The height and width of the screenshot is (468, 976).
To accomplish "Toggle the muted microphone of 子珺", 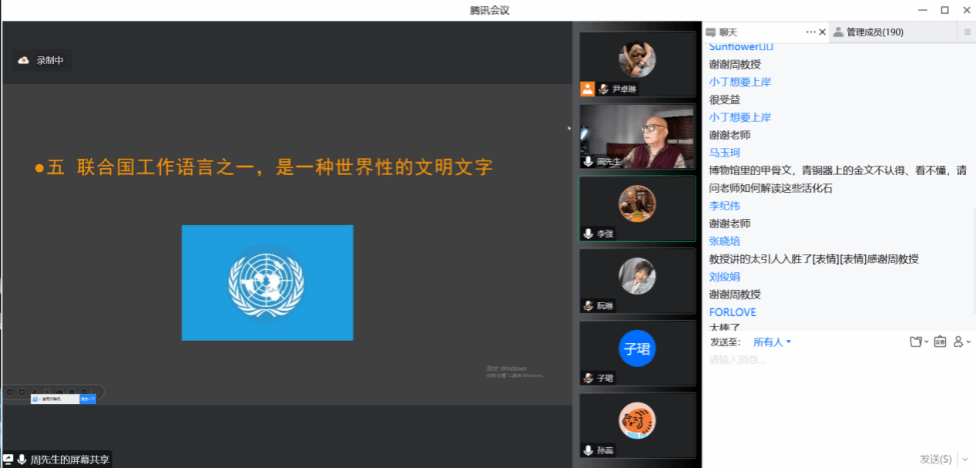I will 588,378.
